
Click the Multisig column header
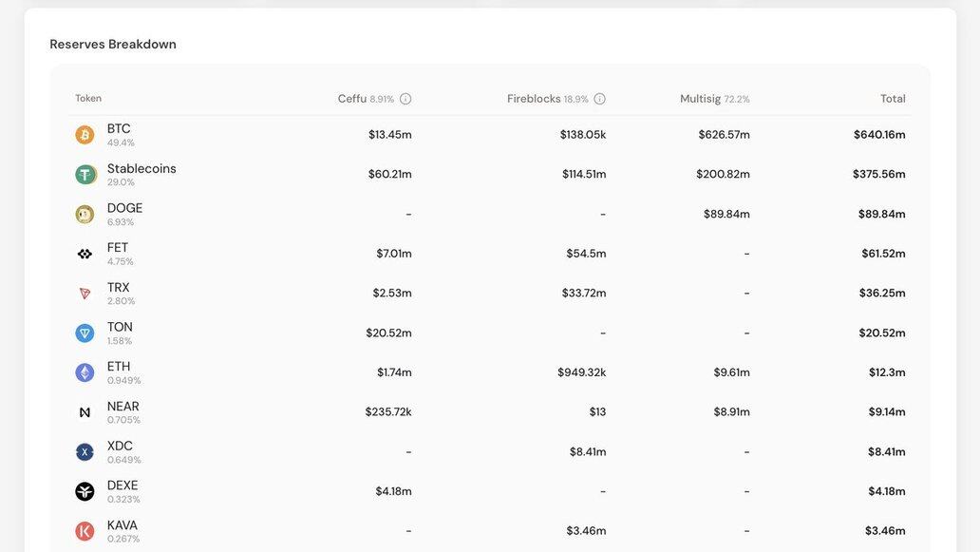click(700, 99)
